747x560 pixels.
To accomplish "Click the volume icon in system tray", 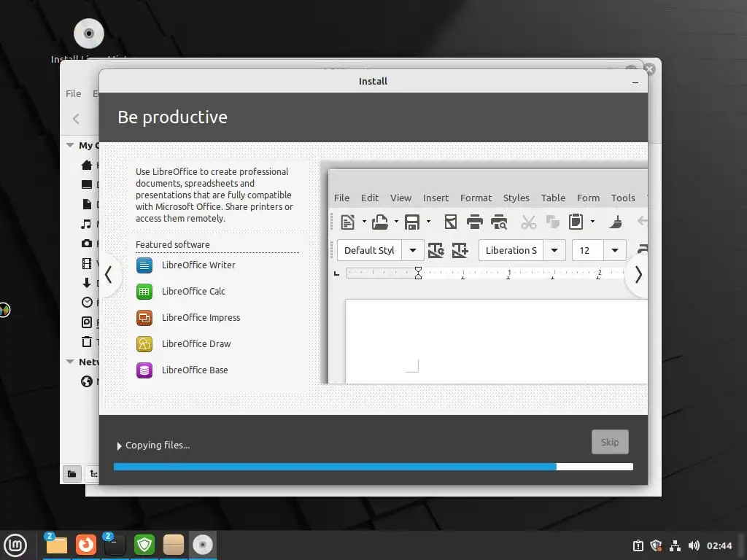I will tap(694, 545).
